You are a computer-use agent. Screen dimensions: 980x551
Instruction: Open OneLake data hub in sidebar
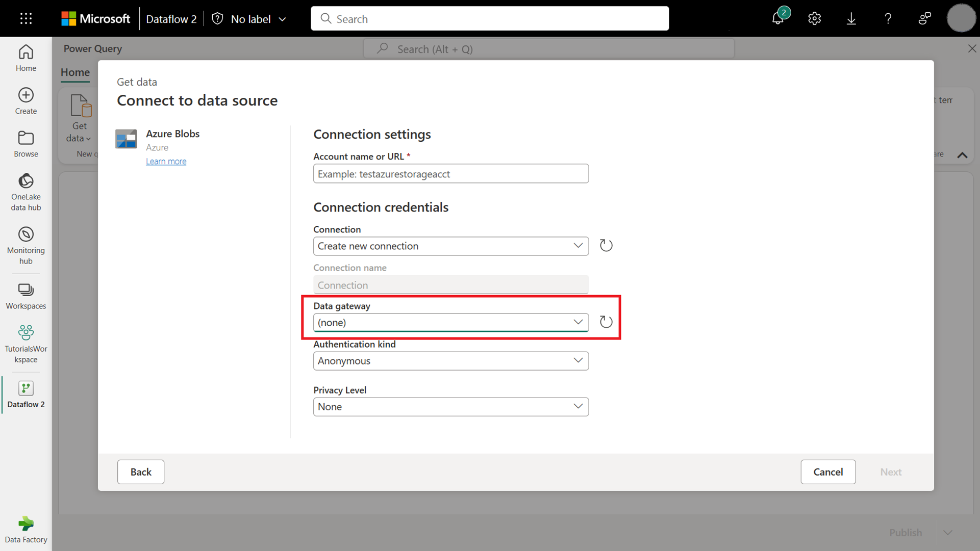point(26,192)
